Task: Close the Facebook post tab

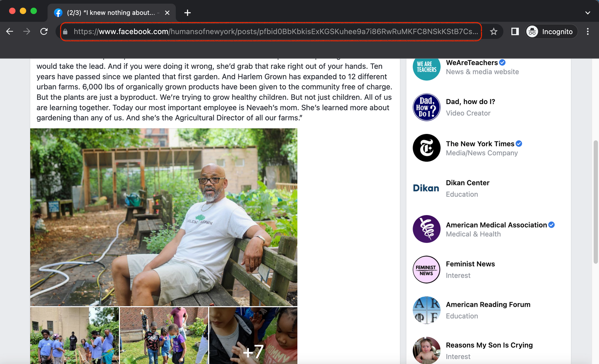Action: pos(167,13)
